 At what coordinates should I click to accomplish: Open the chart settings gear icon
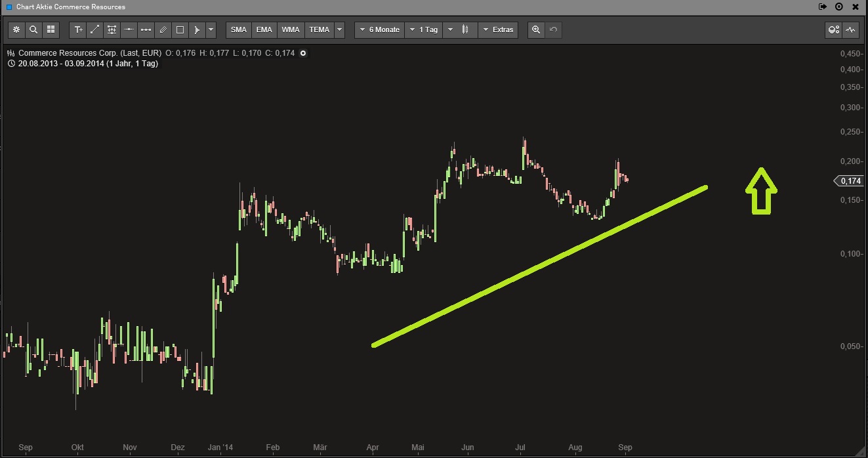[16, 30]
